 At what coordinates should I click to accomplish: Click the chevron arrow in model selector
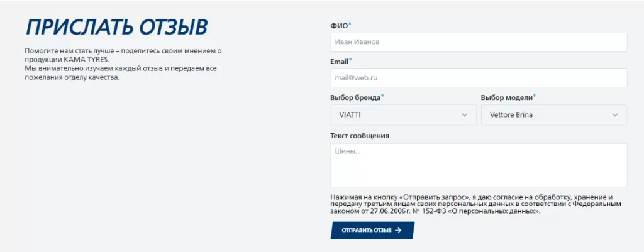pyautogui.click(x=615, y=115)
